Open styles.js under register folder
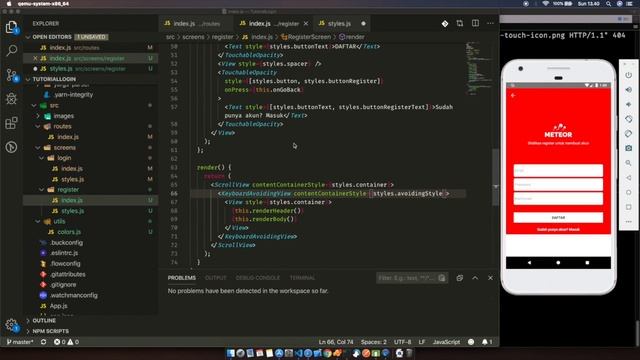Image resolution: width=640 pixels, height=360 pixels. (73, 211)
